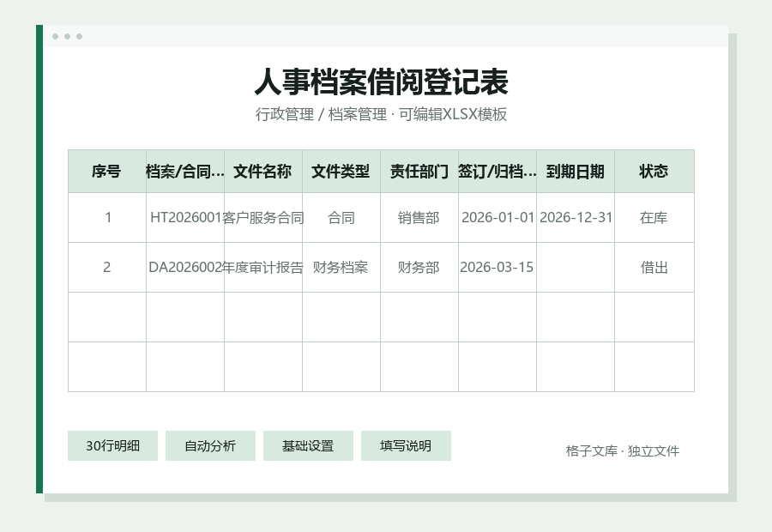
Task: Select the 状态 column header
Action: click(x=654, y=172)
